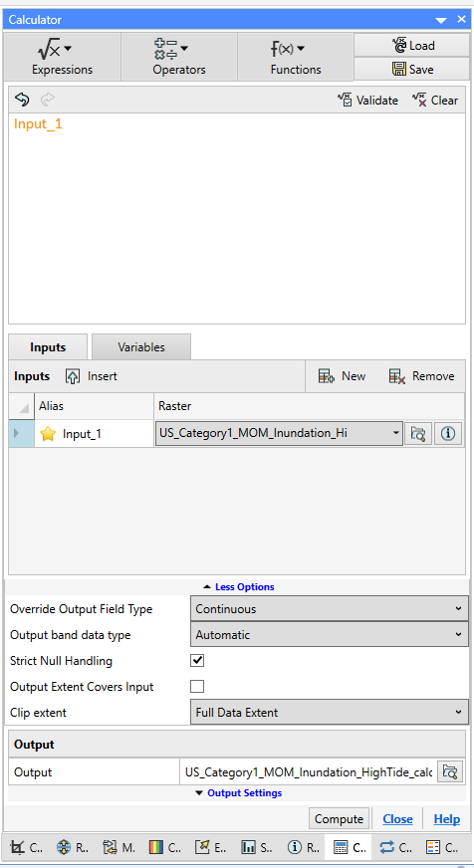Browse for raster next to Input_1
The height and width of the screenshot is (868, 474).
(418, 433)
